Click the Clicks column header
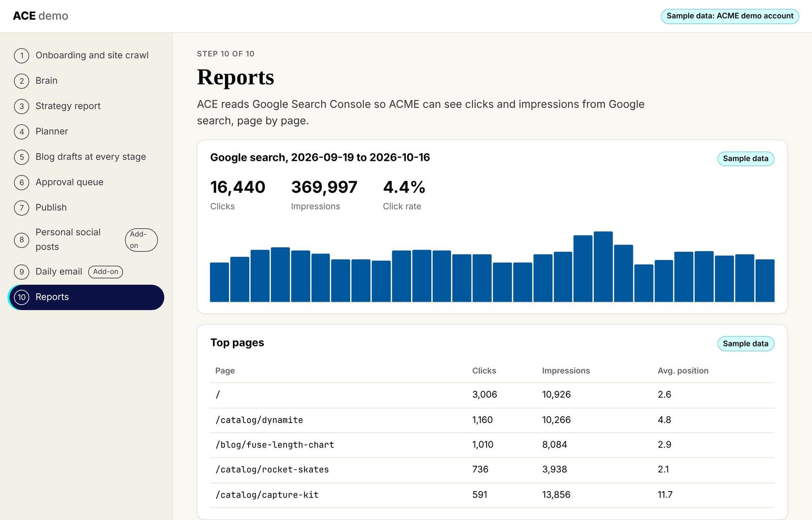 [484, 371]
